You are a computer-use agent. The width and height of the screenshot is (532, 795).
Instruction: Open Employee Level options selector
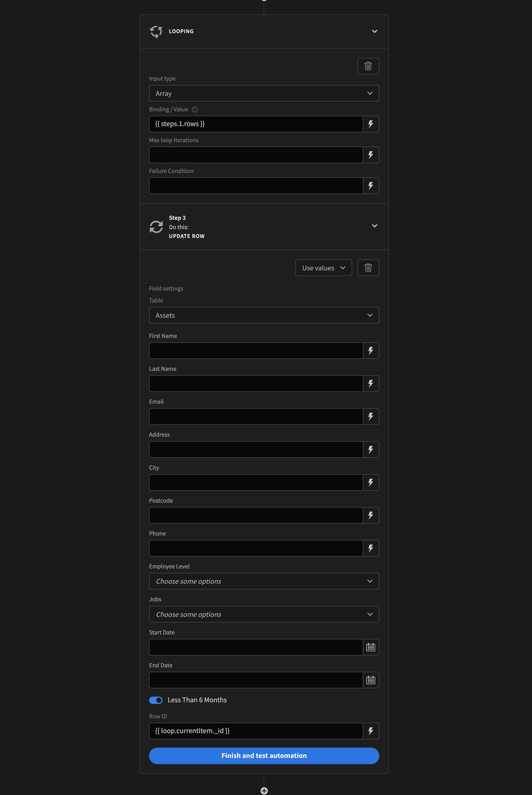[264, 581]
